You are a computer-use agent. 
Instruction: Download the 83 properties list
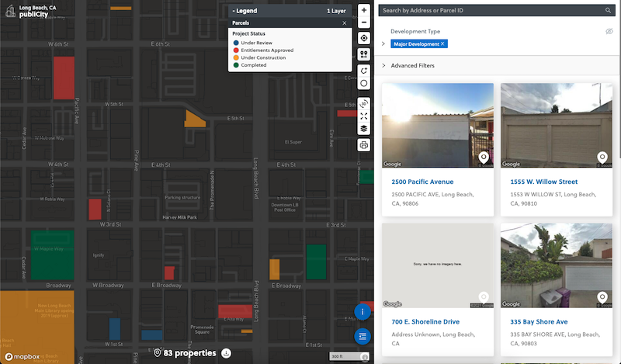226,353
